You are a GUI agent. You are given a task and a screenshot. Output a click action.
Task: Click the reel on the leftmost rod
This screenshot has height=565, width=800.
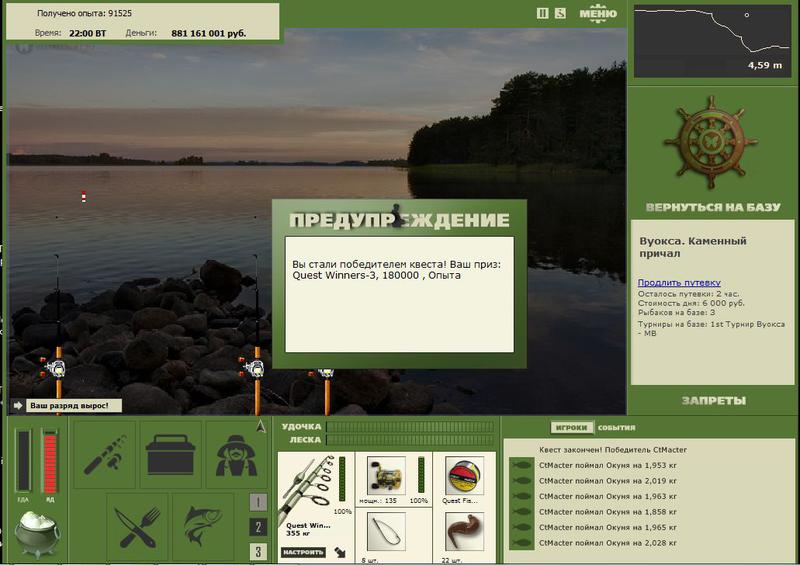pos(55,367)
